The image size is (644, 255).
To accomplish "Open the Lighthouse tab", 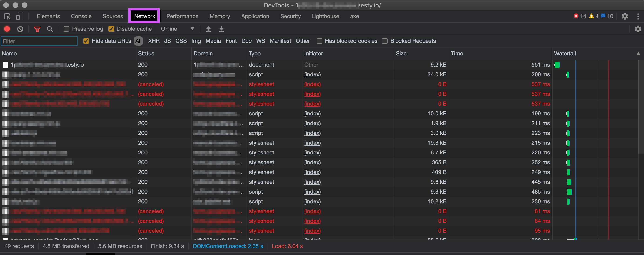I will click(325, 16).
